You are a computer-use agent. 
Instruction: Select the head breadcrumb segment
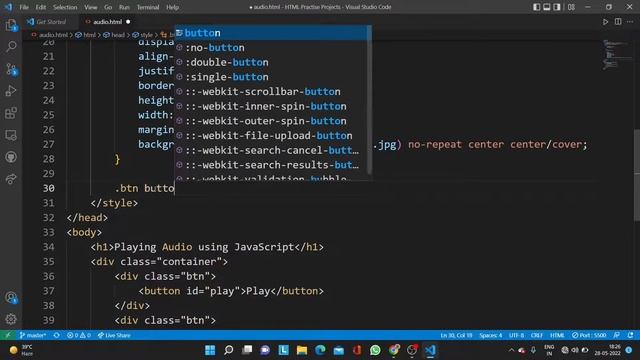(114, 35)
